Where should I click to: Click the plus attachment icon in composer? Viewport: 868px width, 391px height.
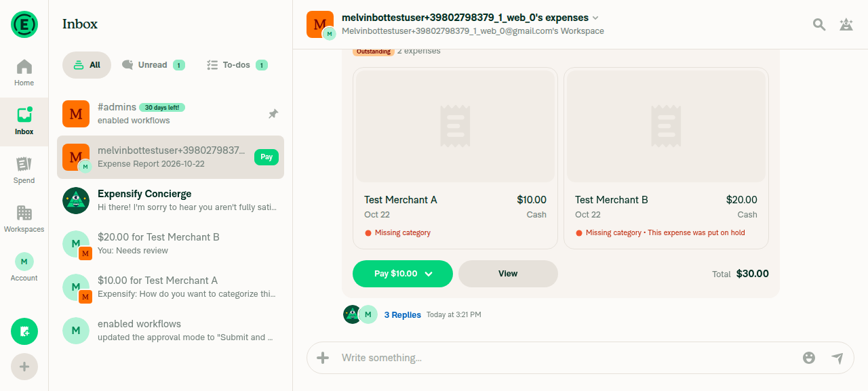pyautogui.click(x=323, y=358)
